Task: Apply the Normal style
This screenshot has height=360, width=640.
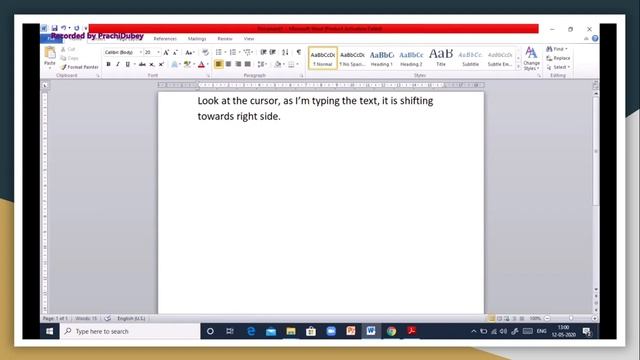Action: click(x=323, y=58)
